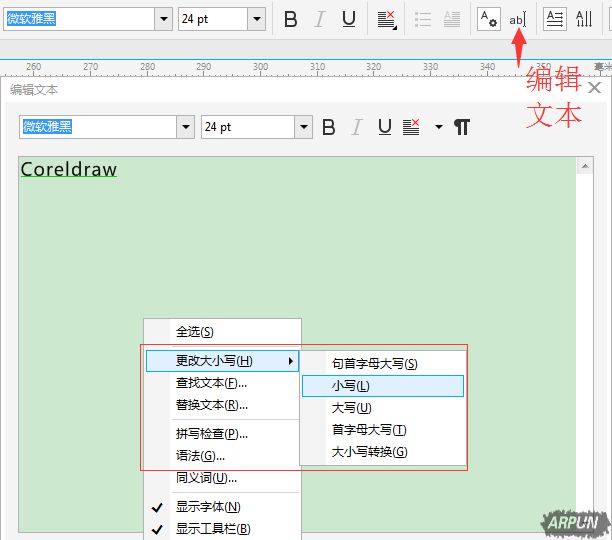Show non-printing characters with the pilcrow icon
Screen dimensions: 612x540
point(461,127)
